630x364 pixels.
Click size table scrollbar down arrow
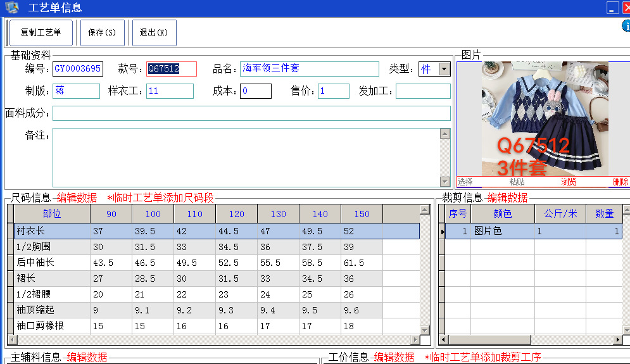(425, 330)
